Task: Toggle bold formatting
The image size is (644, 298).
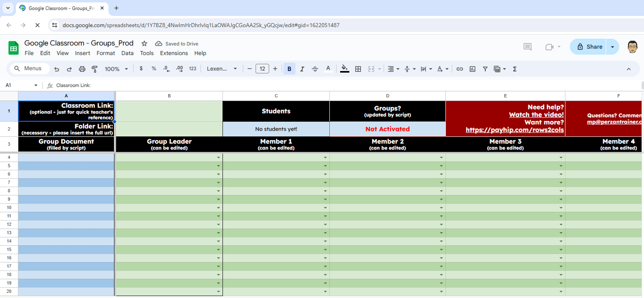Action: (289, 69)
